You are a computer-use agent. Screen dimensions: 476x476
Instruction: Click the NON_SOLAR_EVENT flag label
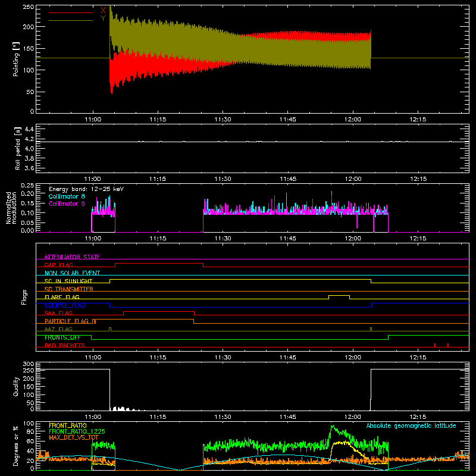(x=72, y=273)
